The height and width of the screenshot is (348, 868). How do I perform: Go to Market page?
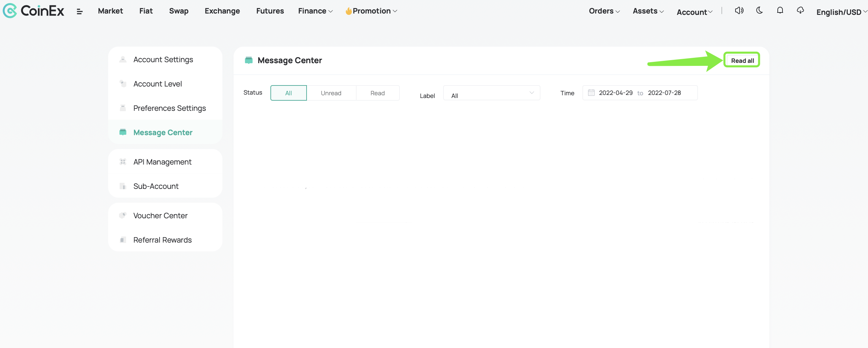tap(111, 11)
